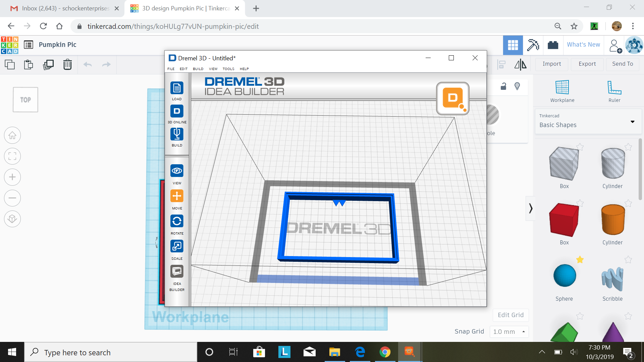
Task: Favorite the Scribble shape with its star
Action: click(x=628, y=259)
